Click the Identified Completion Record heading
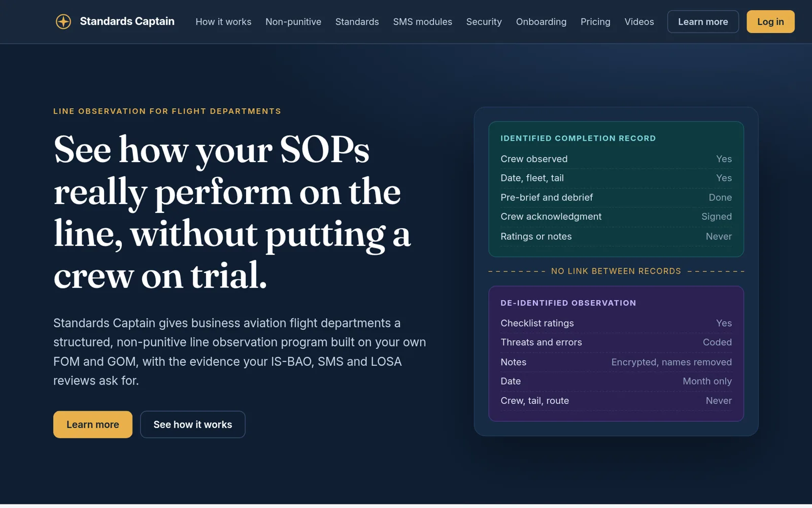 [578, 138]
